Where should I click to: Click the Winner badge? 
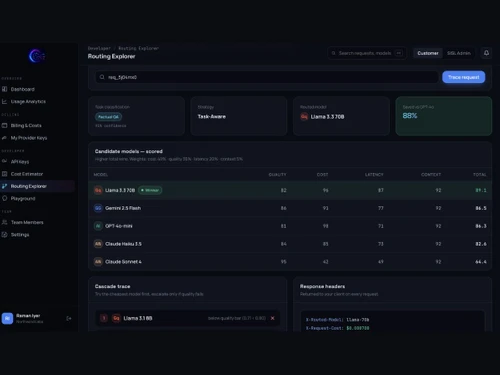pyautogui.click(x=150, y=190)
